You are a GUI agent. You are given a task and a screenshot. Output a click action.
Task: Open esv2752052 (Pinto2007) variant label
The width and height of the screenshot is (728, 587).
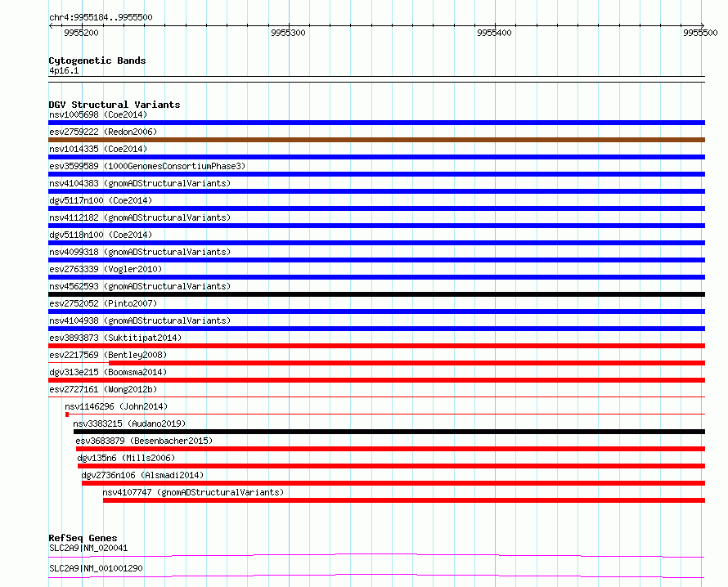click(x=103, y=303)
